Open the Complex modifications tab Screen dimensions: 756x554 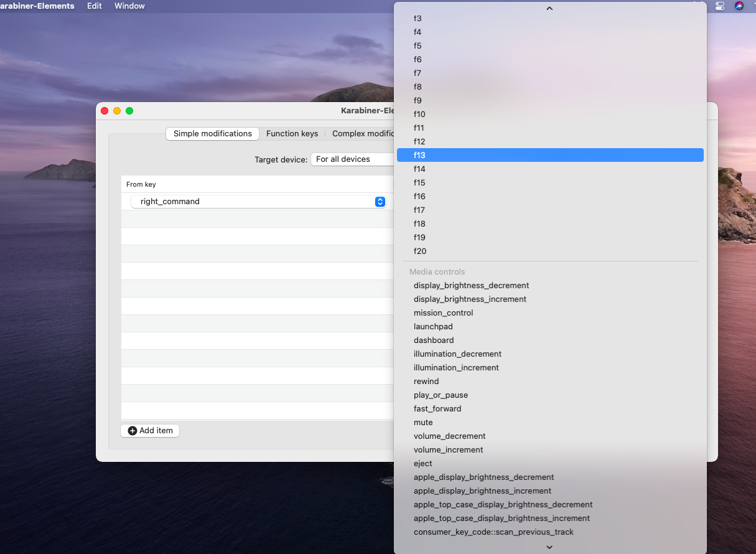tap(362, 133)
